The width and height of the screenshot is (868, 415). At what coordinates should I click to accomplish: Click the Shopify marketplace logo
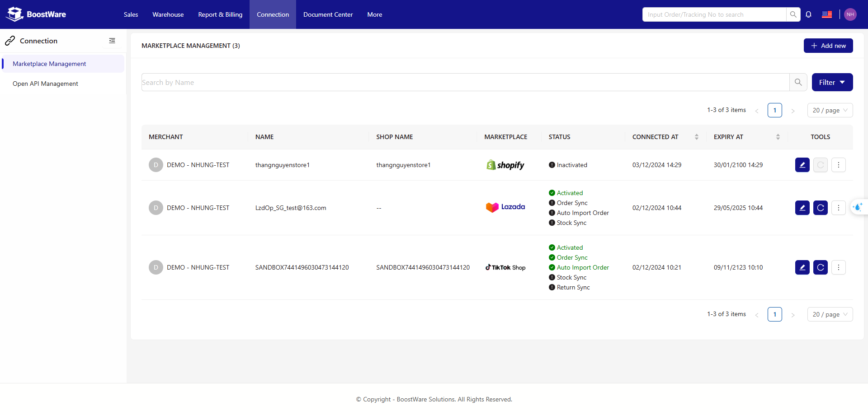coord(505,165)
